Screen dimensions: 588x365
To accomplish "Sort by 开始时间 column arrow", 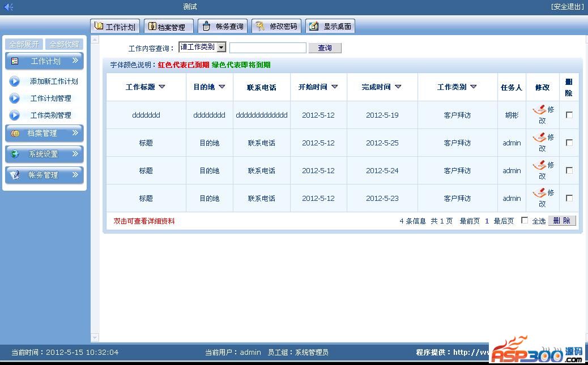I will [x=334, y=87].
